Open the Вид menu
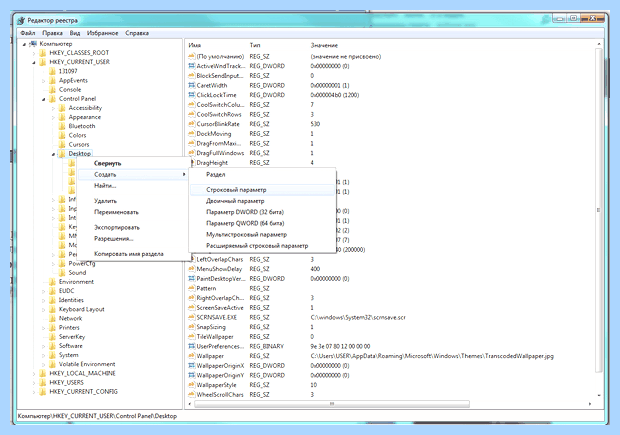Image resolution: width=620 pixels, height=435 pixels. click(x=75, y=33)
